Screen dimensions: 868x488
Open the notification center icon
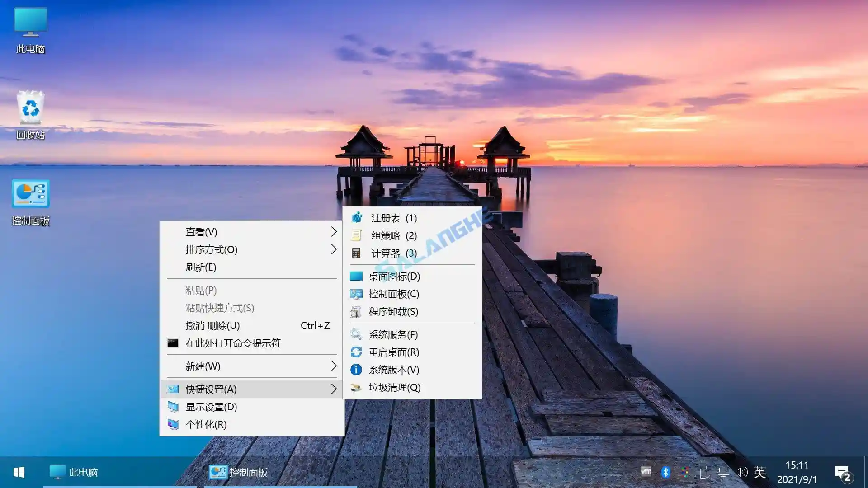pyautogui.click(x=843, y=474)
